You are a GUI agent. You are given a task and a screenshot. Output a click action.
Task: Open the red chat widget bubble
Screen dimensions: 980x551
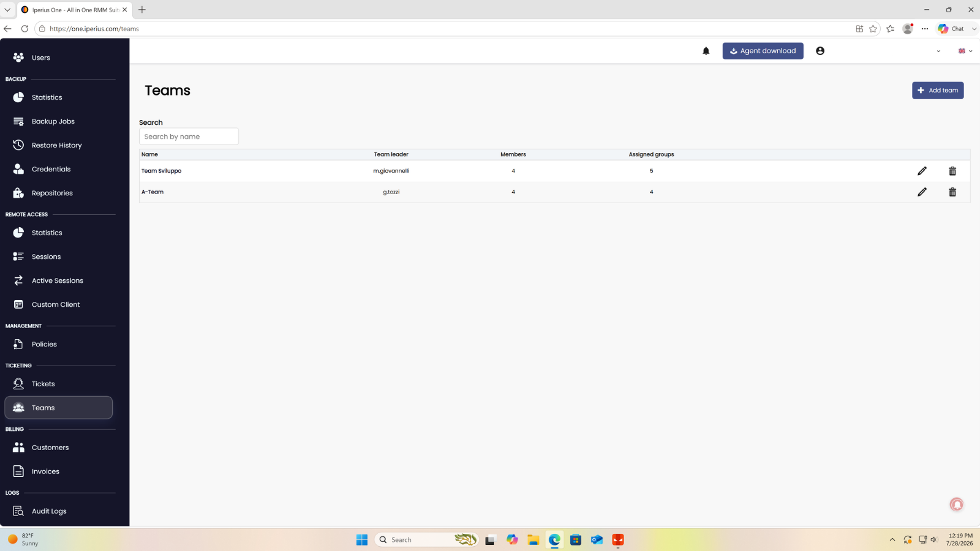pos(957,504)
